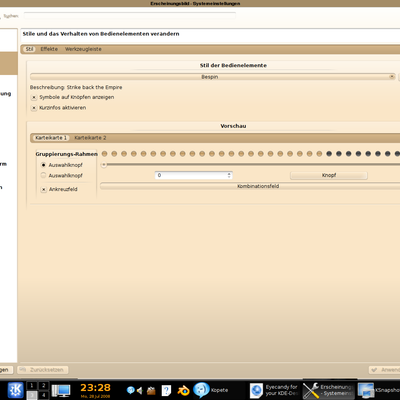Open the Bespin style dropdown

(x=213, y=77)
